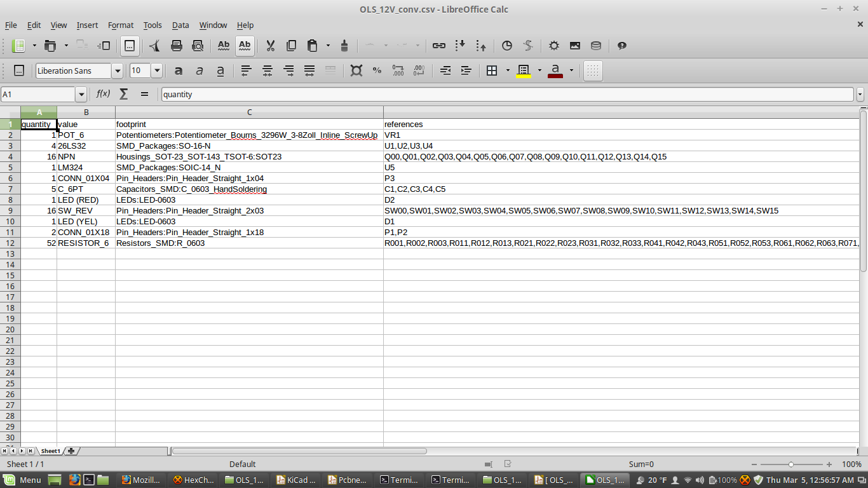Viewport: 868px width, 488px height.
Task: Toggle AutoSpellcheck button
Action: click(x=245, y=46)
